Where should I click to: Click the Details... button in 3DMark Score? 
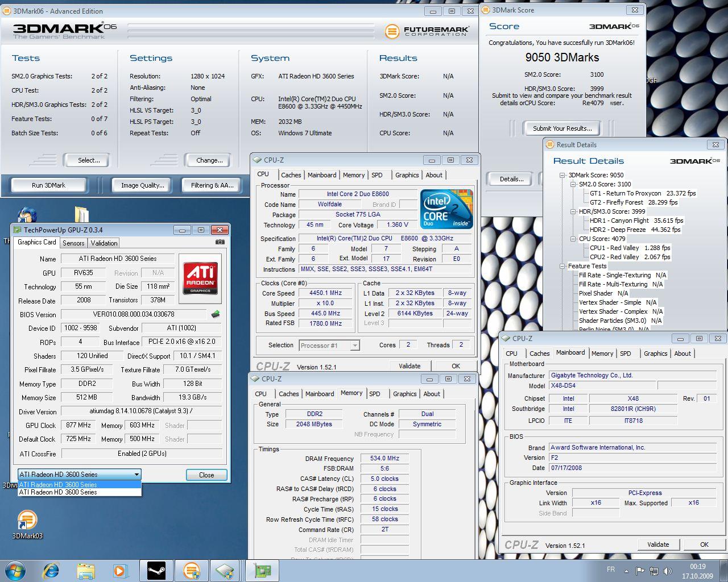[x=511, y=179]
